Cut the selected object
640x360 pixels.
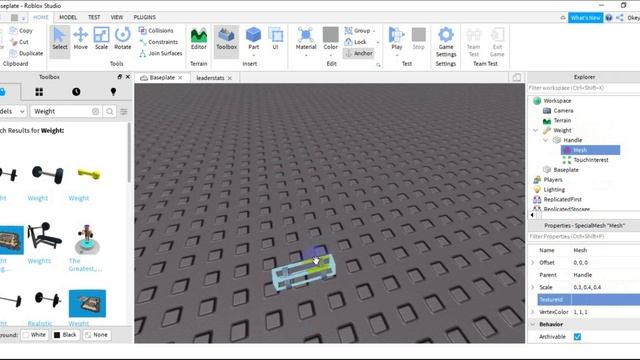(x=19, y=42)
